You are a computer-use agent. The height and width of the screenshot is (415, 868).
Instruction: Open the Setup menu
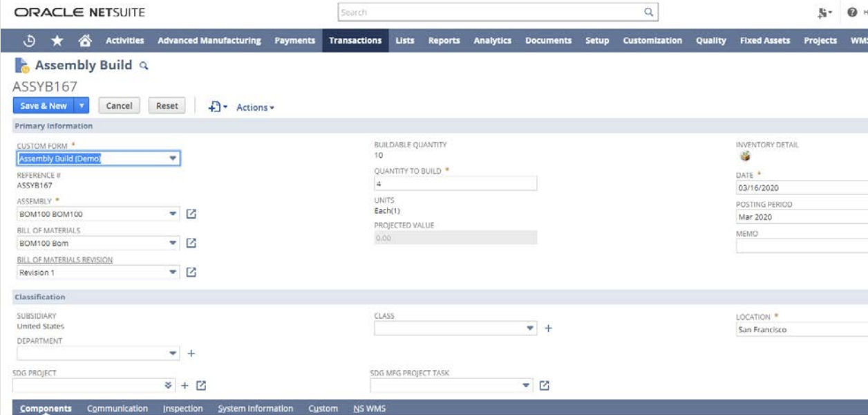click(597, 41)
